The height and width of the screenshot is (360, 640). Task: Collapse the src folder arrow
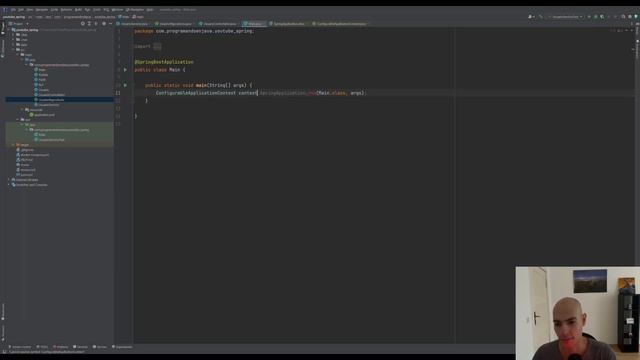click(13, 50)
